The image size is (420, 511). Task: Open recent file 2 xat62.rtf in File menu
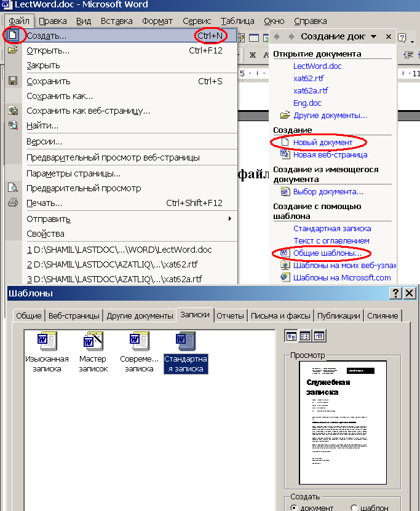(130, 264)
